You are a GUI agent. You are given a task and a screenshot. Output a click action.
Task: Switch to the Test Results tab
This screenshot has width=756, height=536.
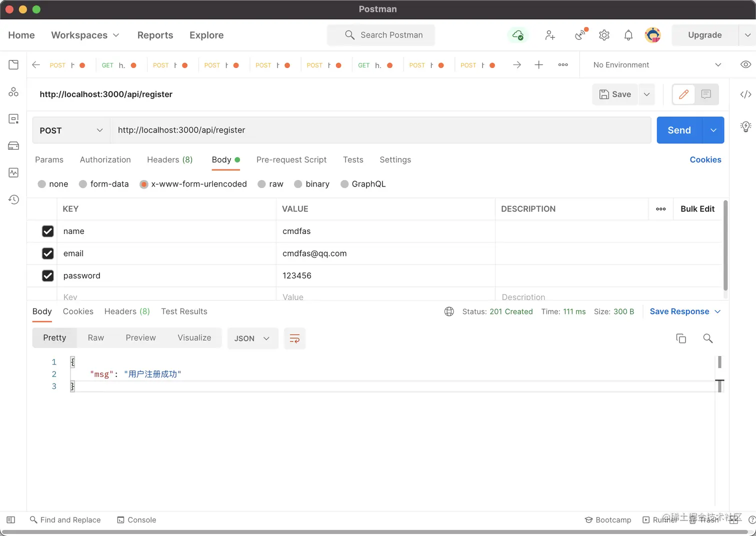pos(184,311)
